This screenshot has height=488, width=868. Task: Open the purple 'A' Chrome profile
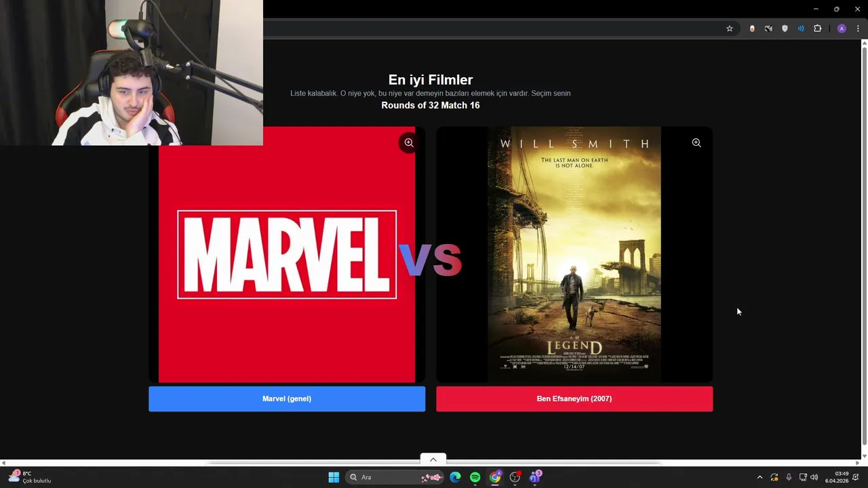tap(842, 28)
